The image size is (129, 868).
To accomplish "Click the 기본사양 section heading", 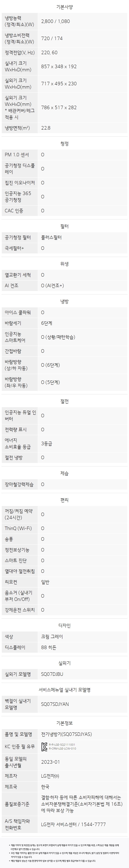I will (64, 7).
